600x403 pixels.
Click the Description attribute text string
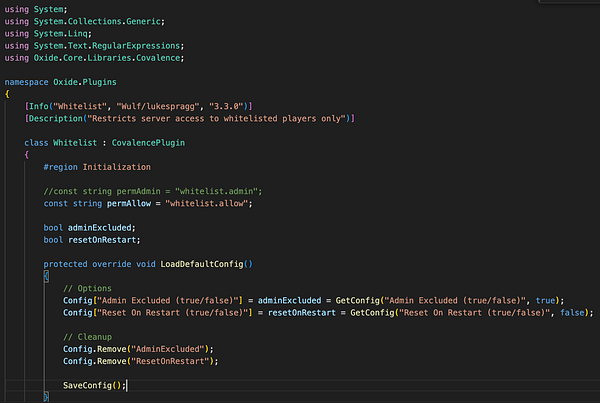[217, 119]
